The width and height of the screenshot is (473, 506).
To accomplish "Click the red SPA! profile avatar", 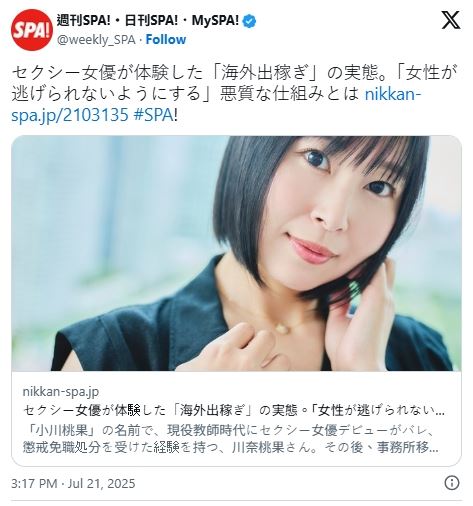I will [32, 30].
